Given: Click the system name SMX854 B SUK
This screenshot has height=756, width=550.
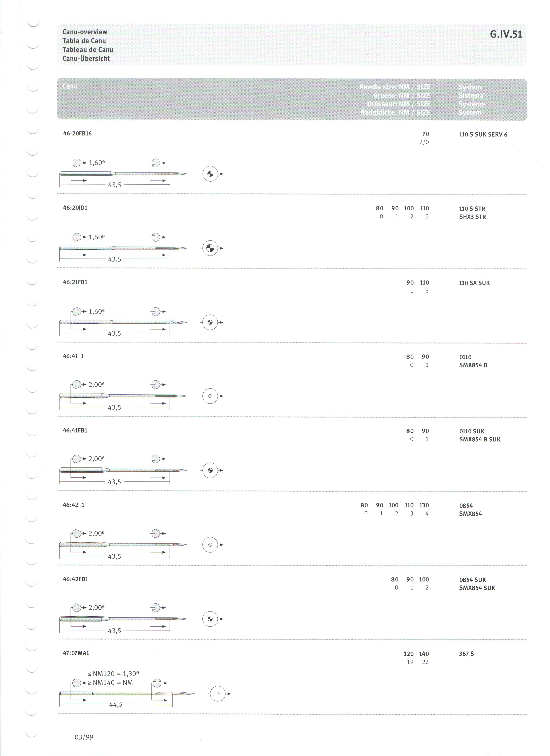Looking at the screenshot, I should pos(480,439).
